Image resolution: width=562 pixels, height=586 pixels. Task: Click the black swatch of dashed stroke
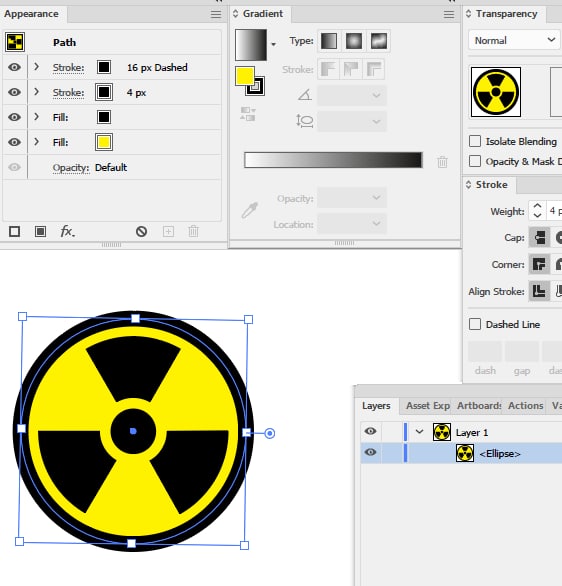coord(104,67)
